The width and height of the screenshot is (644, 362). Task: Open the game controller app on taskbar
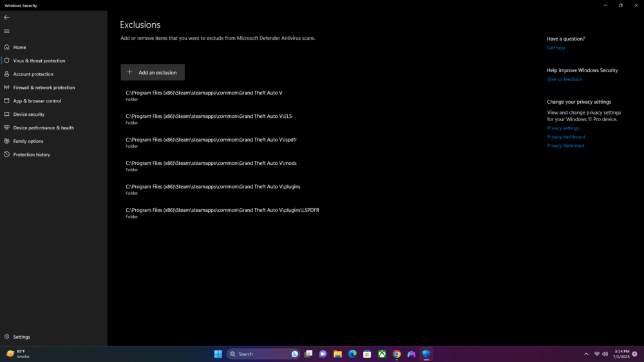pyautogui.click(x=412, y=354)
